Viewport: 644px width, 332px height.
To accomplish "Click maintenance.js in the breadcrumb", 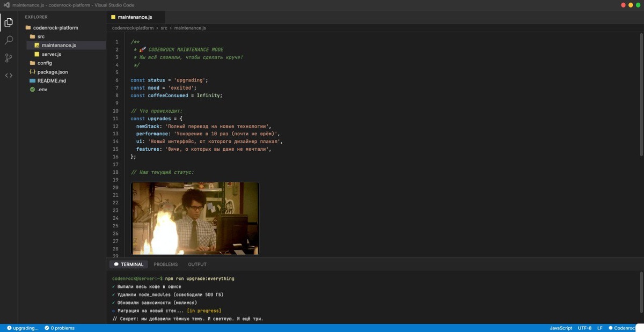I will tap(190, 28).
